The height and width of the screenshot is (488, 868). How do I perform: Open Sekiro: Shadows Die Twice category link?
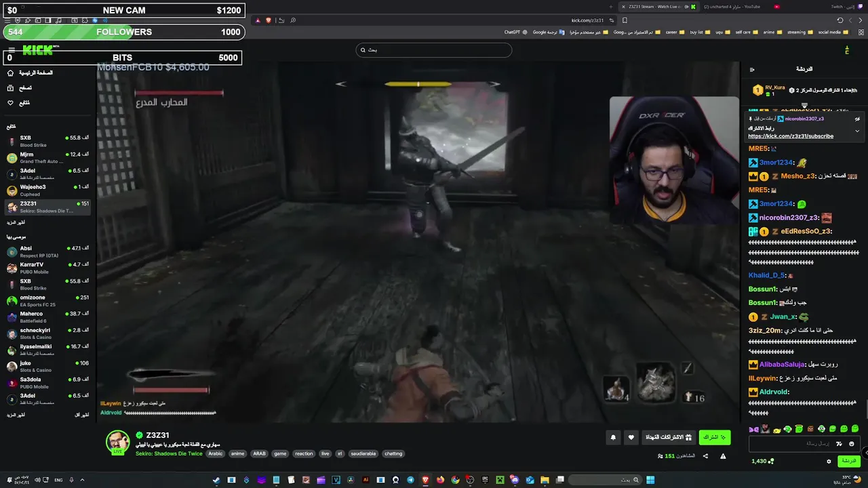tap(168, 453)
